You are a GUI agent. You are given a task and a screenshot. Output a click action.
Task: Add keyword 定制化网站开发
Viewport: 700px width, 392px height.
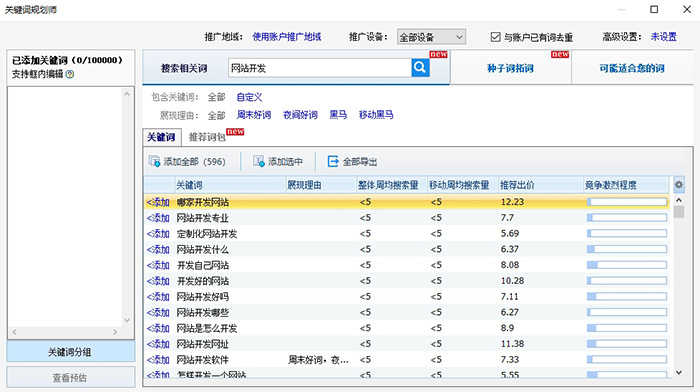[x=158, y=234]
